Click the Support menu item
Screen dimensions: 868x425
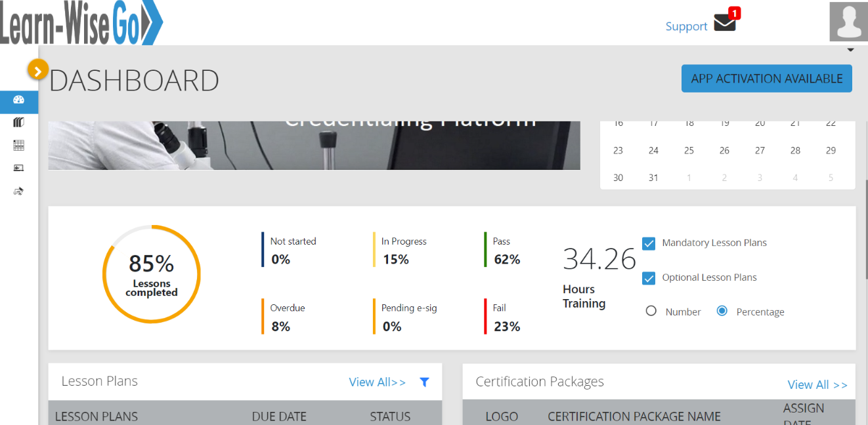click(686, 26)
